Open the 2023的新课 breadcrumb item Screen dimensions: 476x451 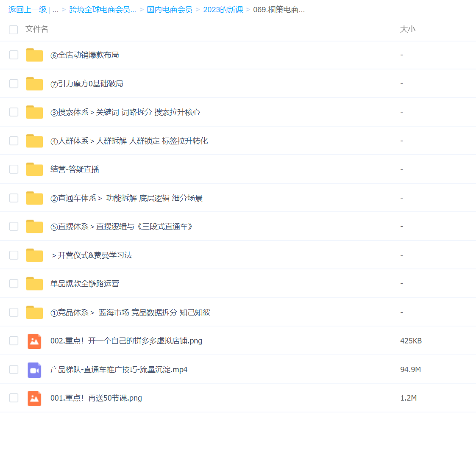coord(223,9)
